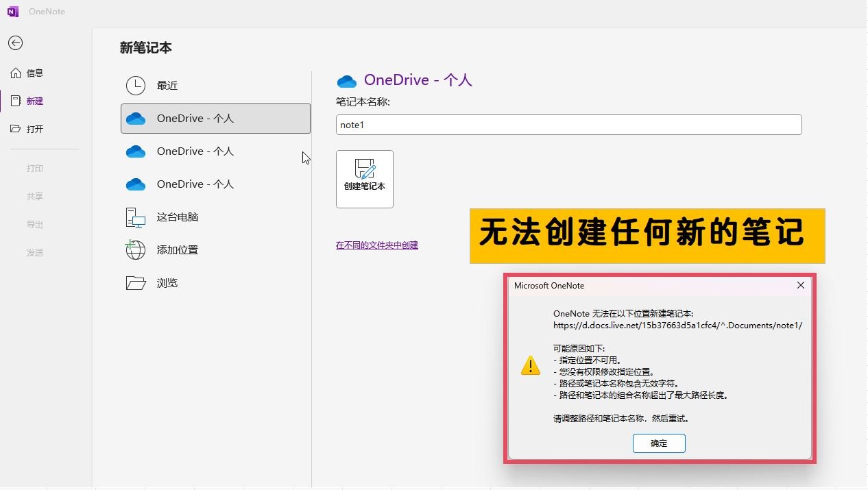Click the 添加位置 globe icon
The image size is (868, 490).
point(135,249)
